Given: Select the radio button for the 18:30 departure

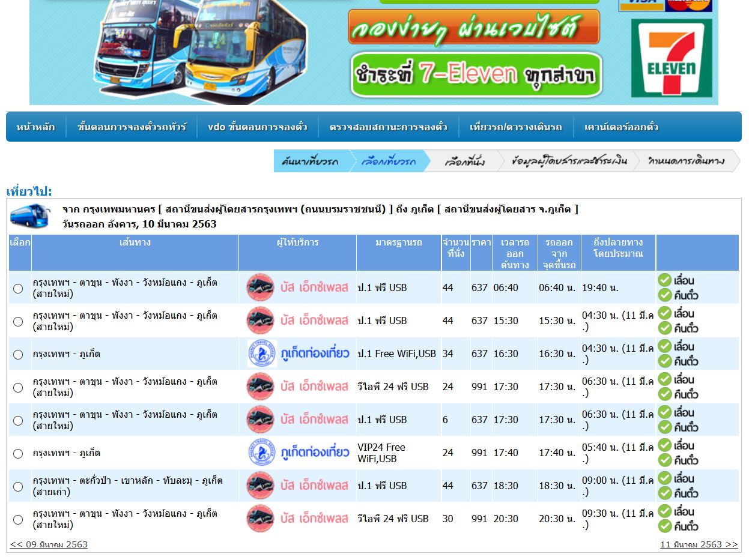Looking at the screenshot, I should coord(18,487).
